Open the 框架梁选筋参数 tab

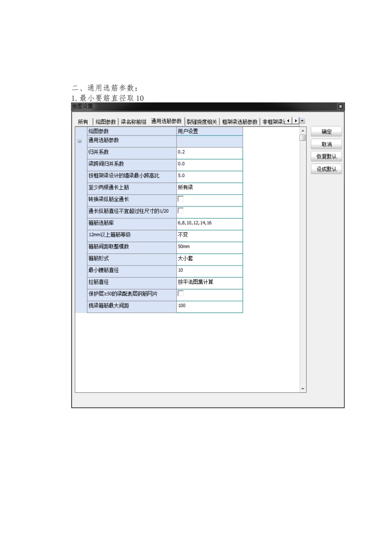click(x=239, y=122)
